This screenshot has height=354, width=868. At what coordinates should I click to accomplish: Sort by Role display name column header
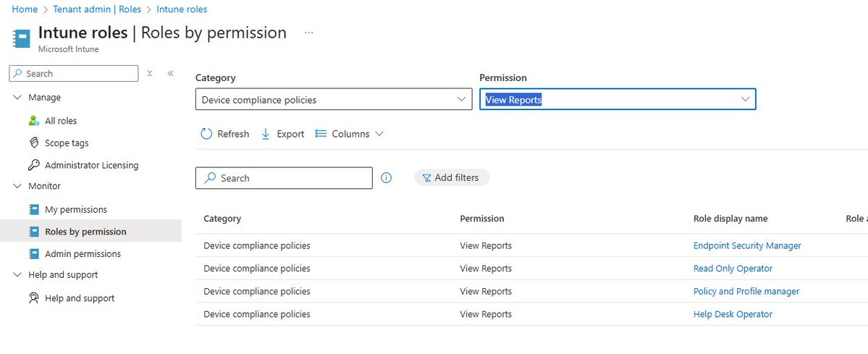tap(730, 219)
